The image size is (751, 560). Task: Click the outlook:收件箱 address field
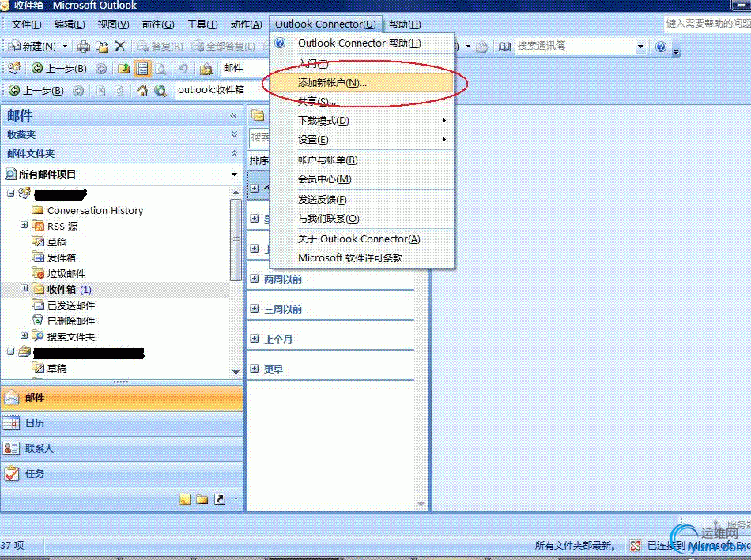[222, 90]
